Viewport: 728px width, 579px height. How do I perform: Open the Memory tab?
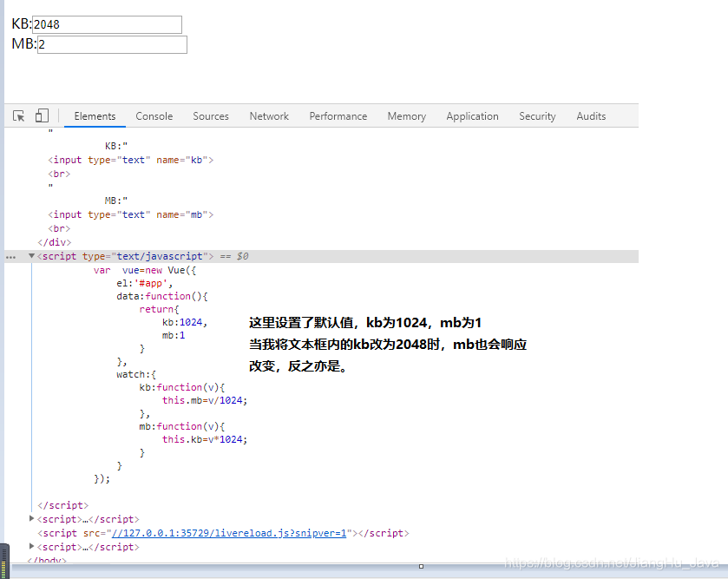[407, 116]
